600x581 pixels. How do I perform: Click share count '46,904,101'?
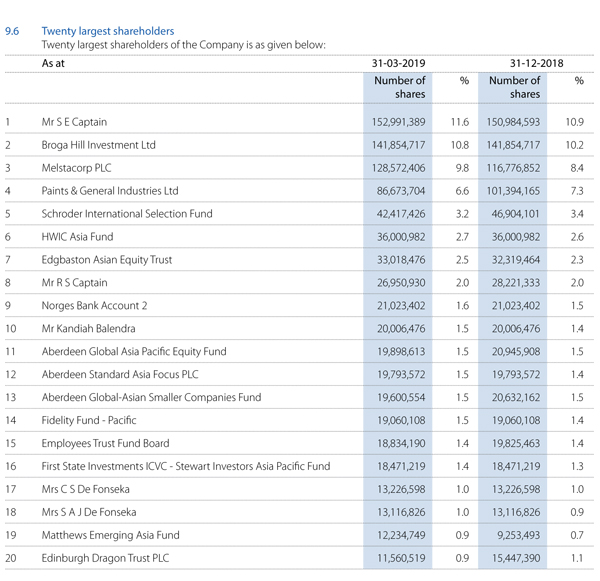tap(515, 214)
